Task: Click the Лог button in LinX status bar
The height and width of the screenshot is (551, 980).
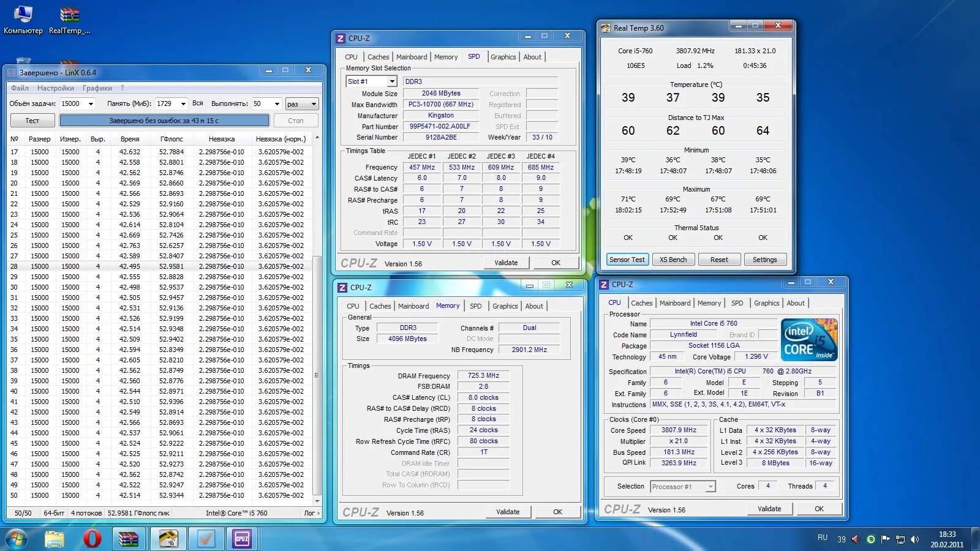Action: click(x=312, y=513)
